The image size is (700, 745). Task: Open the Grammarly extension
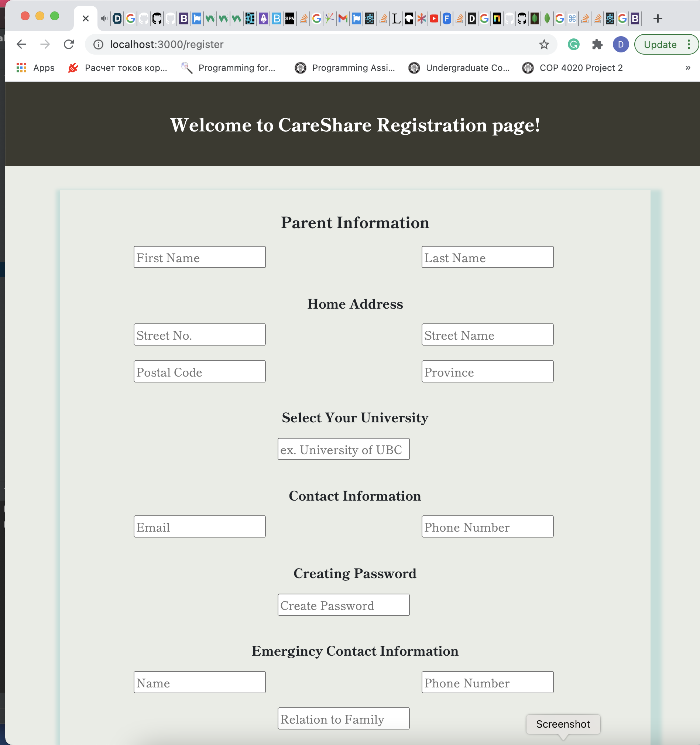(573, 44)
